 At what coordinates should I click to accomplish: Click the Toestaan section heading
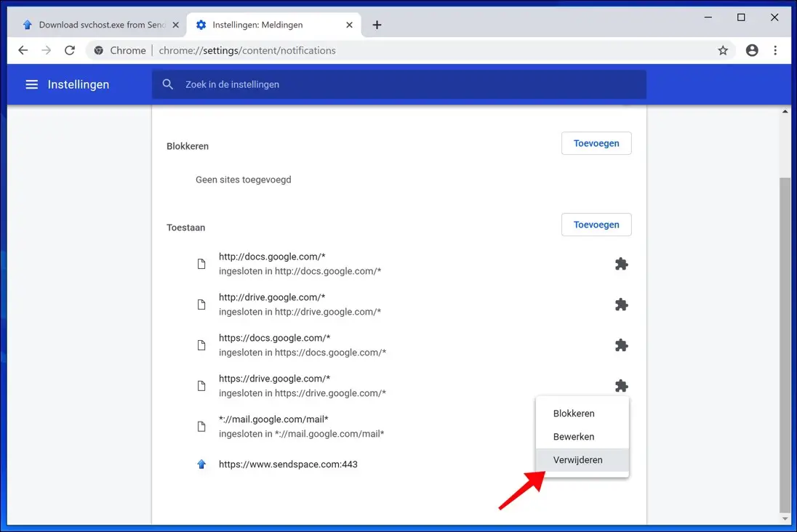tap(186, 227)
